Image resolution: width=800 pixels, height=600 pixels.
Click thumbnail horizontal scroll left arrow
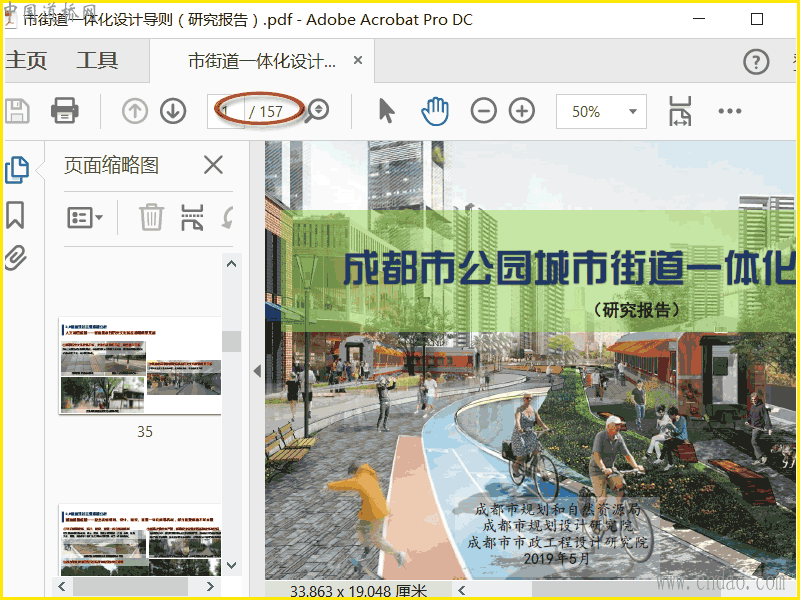pos(62,586)
